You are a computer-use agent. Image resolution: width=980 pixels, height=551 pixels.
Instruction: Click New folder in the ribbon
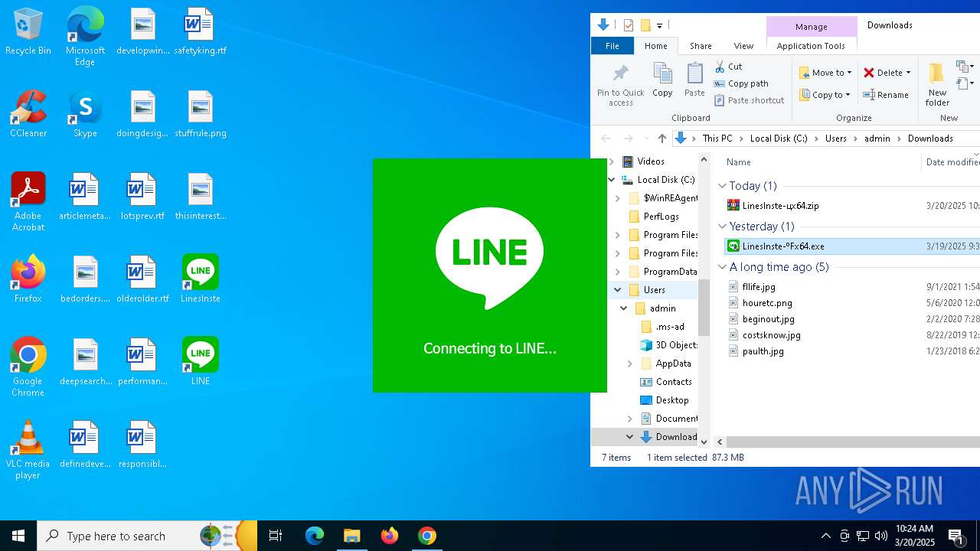coord(937,84)
